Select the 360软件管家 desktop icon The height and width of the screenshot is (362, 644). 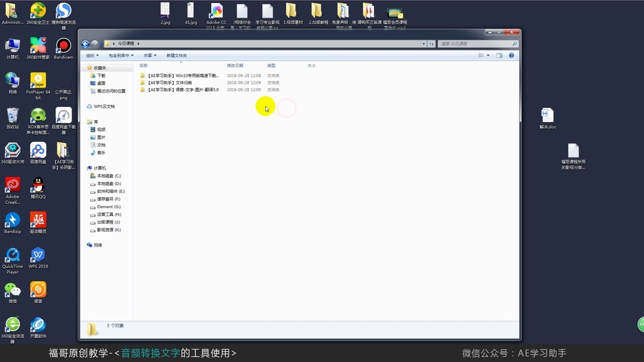click(38, 49)
